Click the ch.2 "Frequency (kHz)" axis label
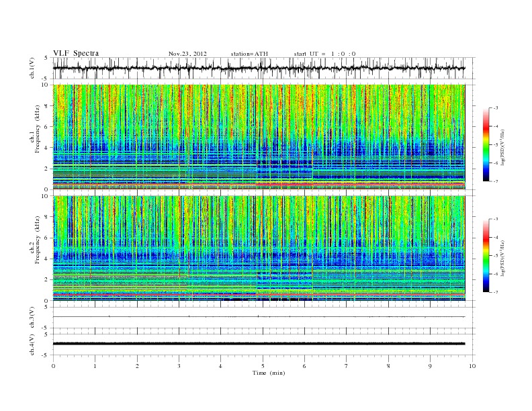 (x=38, y=240)
